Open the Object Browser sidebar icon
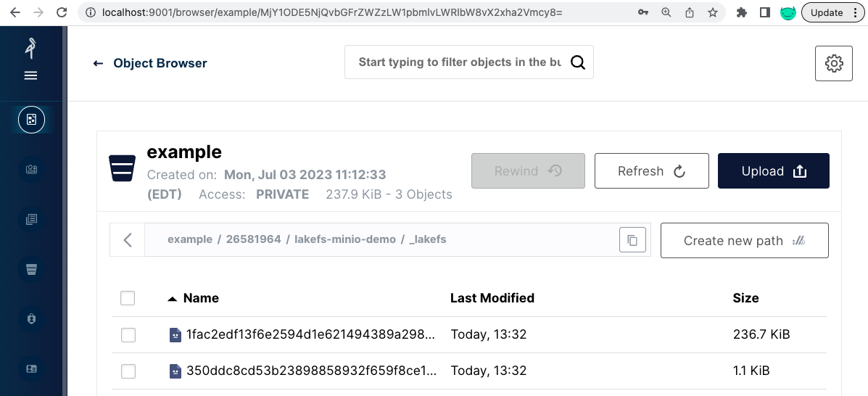 pos(31,120)
